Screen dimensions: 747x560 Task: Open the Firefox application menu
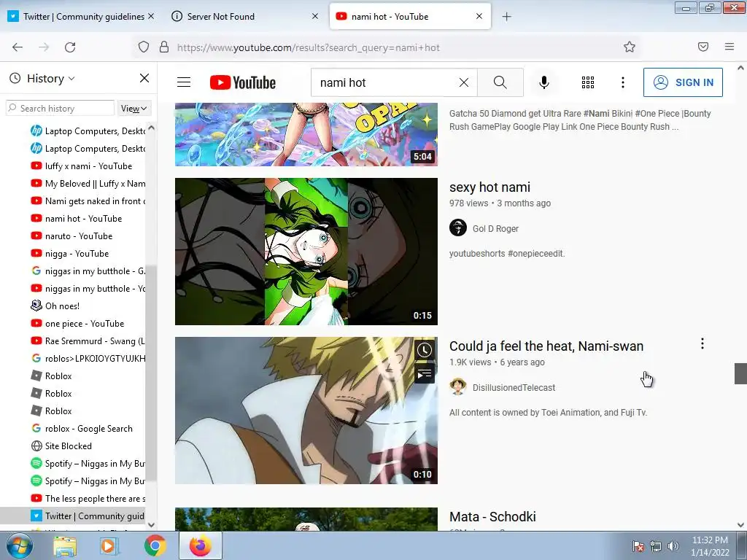[729, 47]
